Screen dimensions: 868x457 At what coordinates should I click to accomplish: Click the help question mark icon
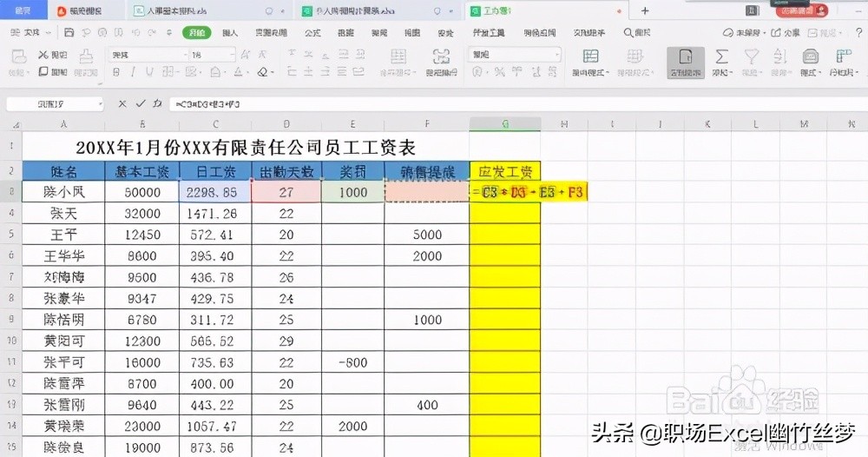tap(858, 33)
